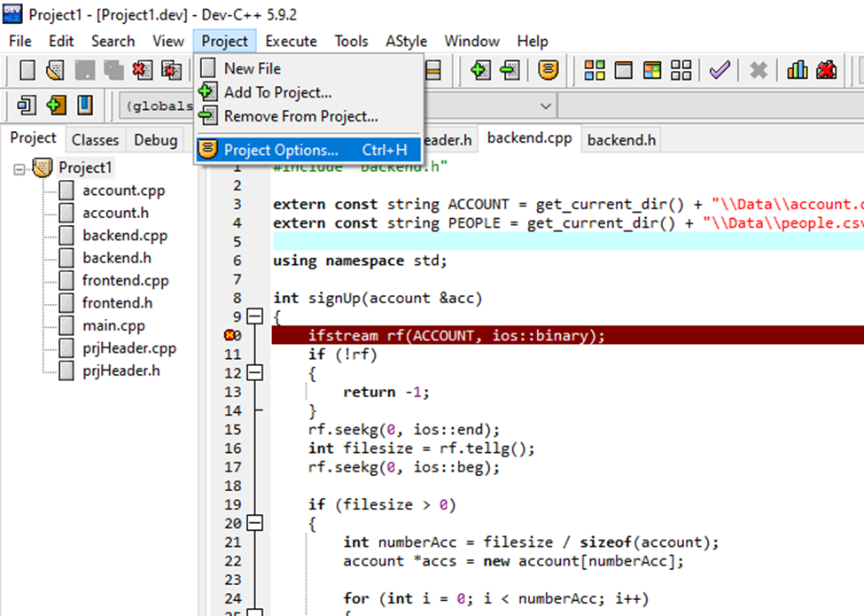Open backend.h in the project tree
Screen dimensions: 864x616
click(117, 259)
